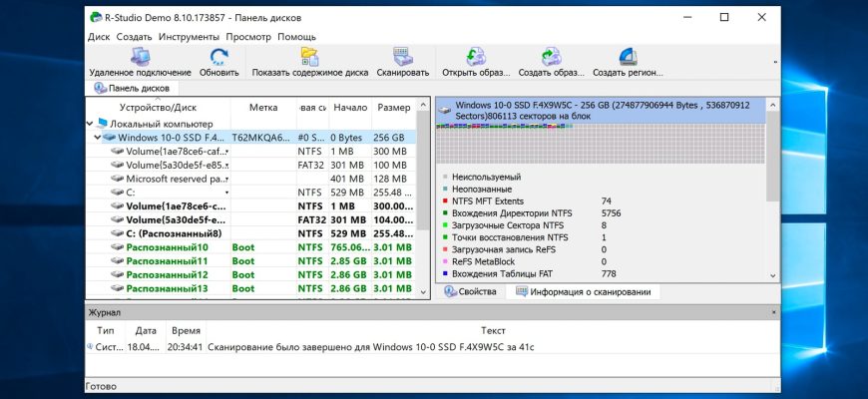Click the disk list vertical scrollbar thumb
The image size is (868, 399).
[423, 171]
